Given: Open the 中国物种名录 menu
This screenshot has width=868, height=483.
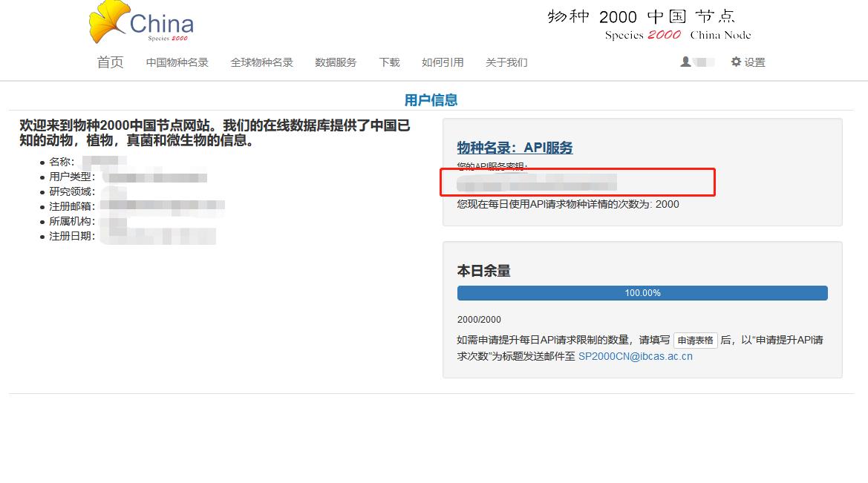Looking at the screenshot, I should [x=177, y=62].
